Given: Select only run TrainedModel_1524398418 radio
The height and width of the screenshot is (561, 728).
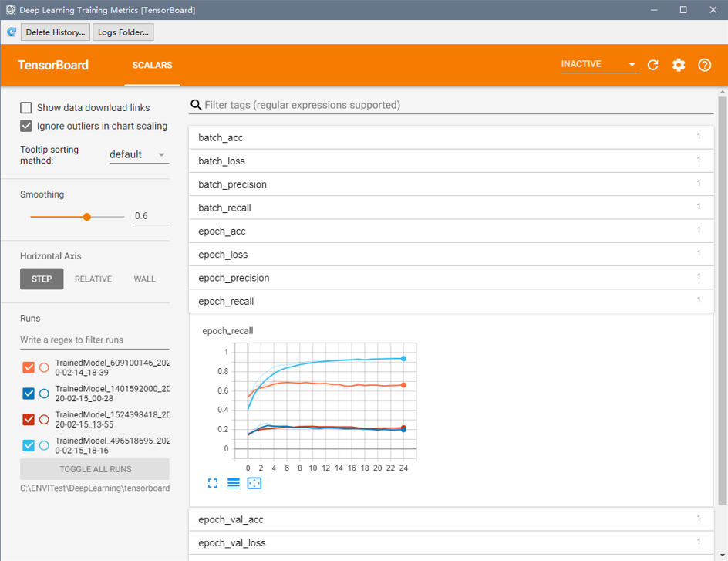Looking at the screenshot, I should point(44,420).
